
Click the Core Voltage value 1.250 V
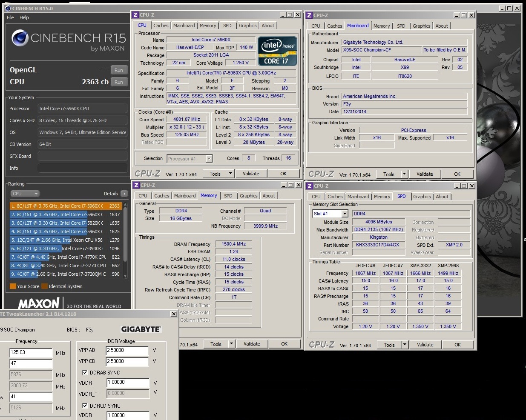tap(241, 63)
